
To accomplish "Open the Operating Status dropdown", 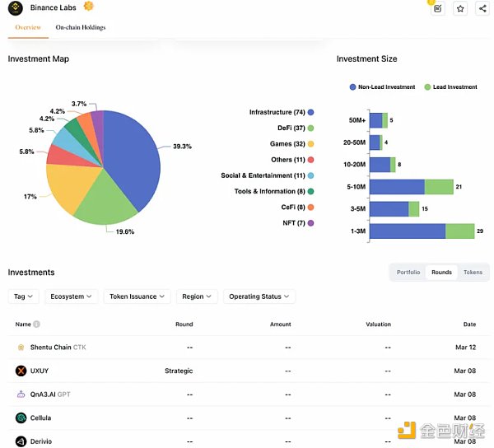I will 259,296.
